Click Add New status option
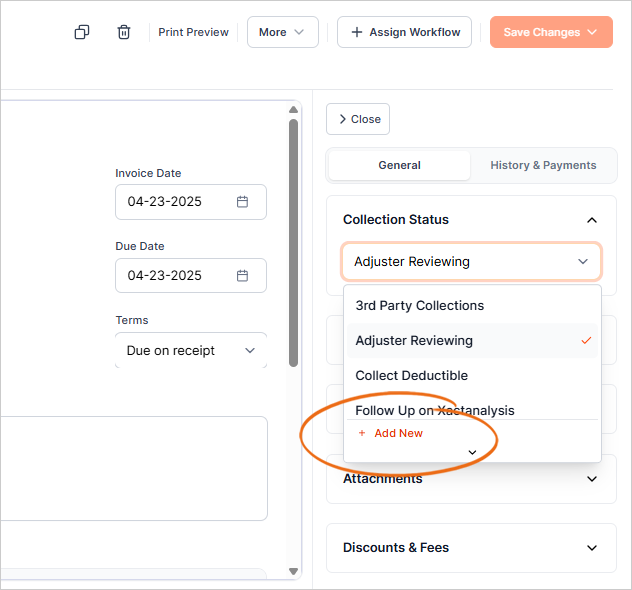This screenshot has width=632, height=590. [x=391, y=433]
